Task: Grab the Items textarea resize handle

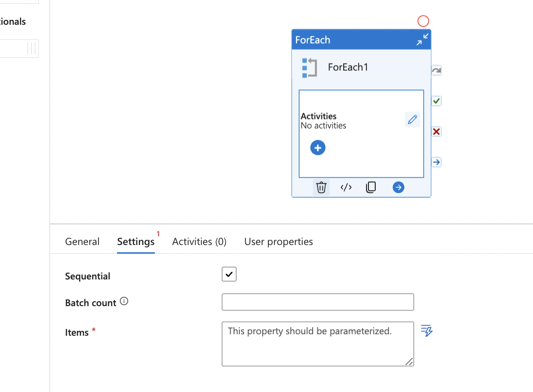Action: 409,362
